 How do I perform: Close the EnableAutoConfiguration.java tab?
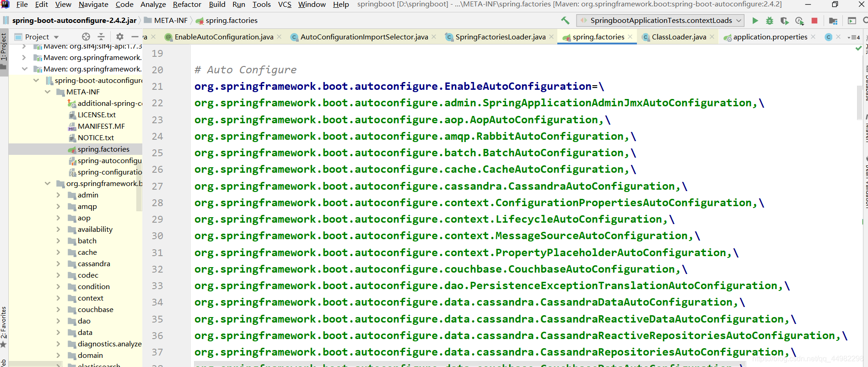tap(280, 37)
